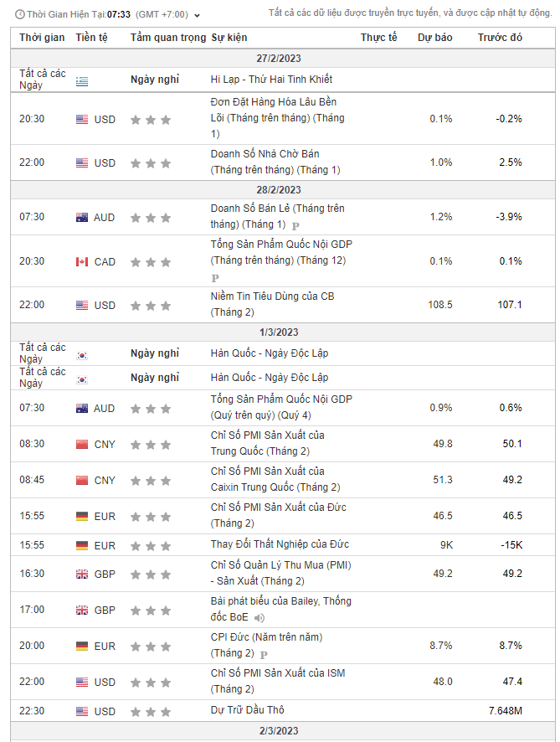The width and height of the screenshot is (560, 742).
Task: Click the Greece flag icon in holiday row
Action: coord(82,81)
